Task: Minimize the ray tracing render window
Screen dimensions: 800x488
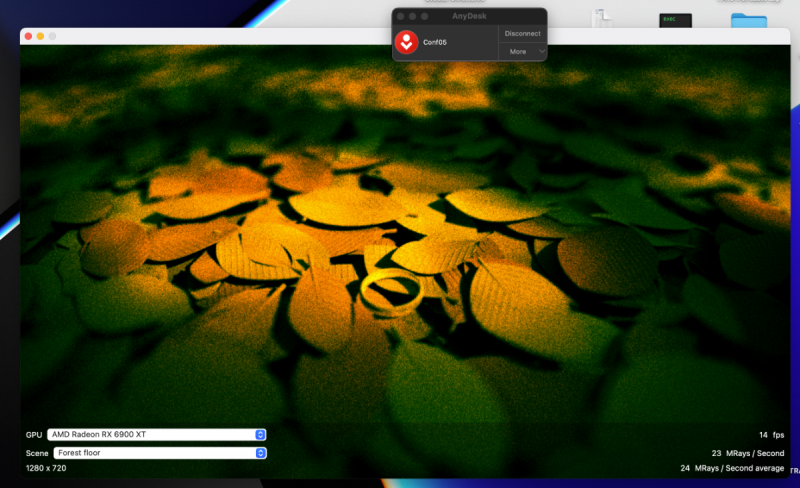Action: (x=40, y=36)
